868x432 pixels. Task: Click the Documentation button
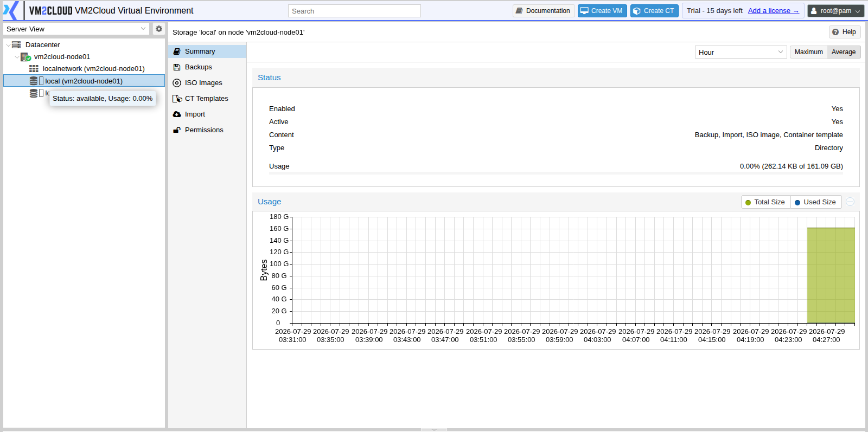pos(544,11)
